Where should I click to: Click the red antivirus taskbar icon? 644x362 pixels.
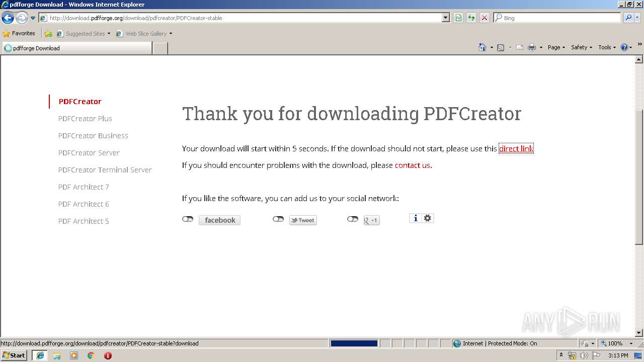pyautogui.click(x=108, y=355)
